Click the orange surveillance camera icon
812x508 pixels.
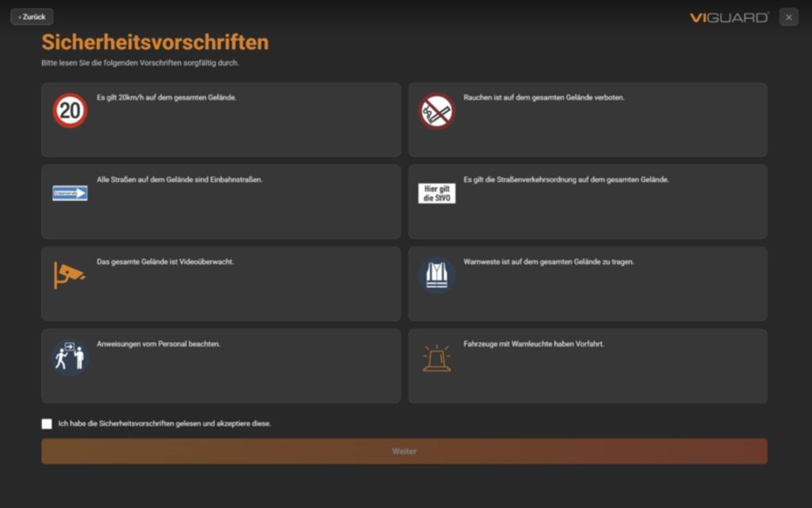pyautogui.click(x=70, y=275)
